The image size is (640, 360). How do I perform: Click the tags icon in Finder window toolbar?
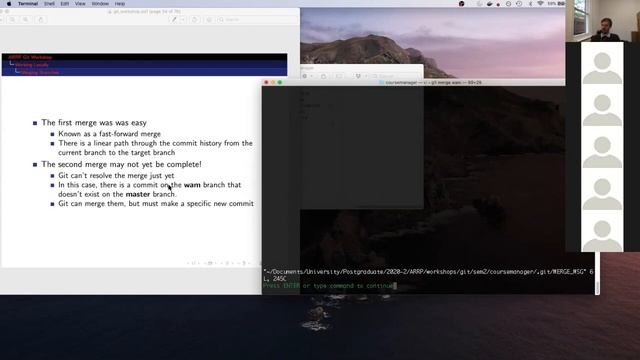pos(339,76)
